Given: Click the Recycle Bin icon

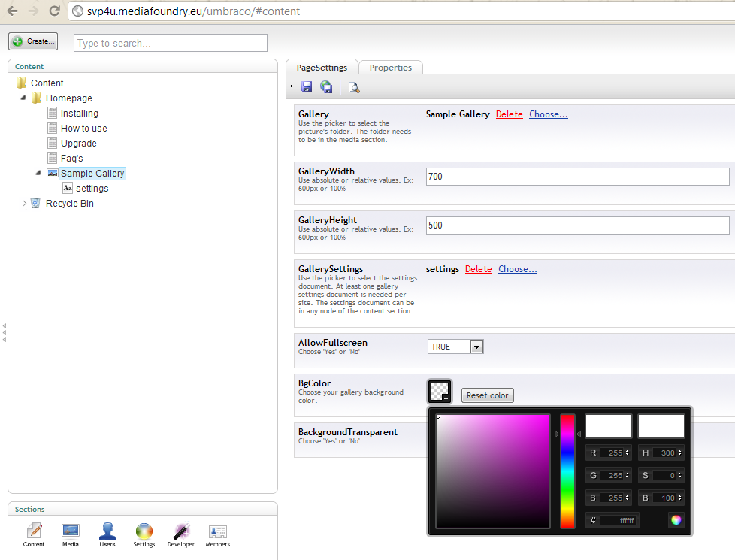Looking at the screenshot, I should 35,203.
